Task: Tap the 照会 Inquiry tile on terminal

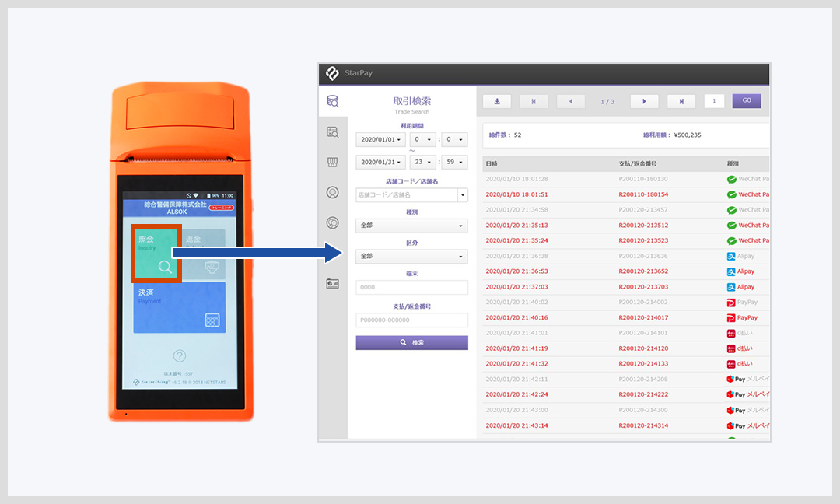Action: point(156,254)
